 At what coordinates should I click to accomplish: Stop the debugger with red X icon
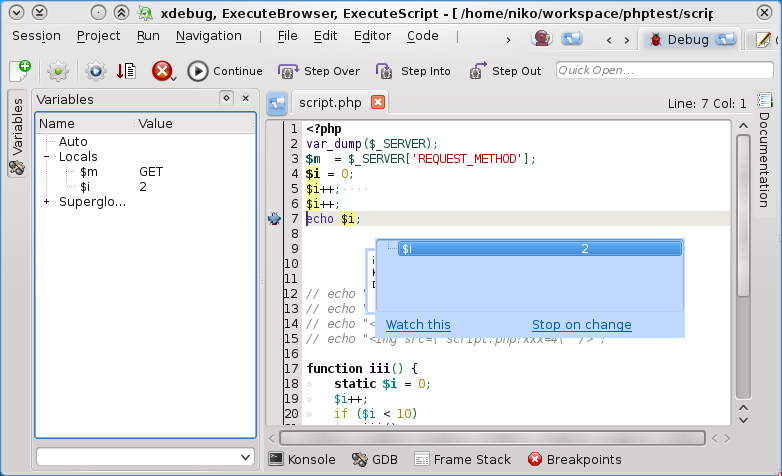pyautogui.click(x=163, y=71)
